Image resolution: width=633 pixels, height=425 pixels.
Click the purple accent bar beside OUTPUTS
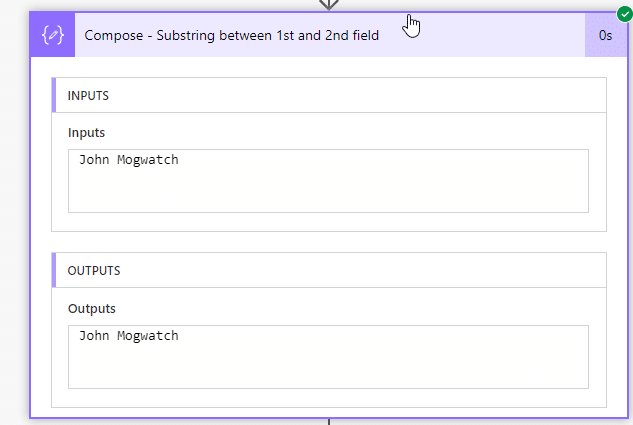point(54,270)
